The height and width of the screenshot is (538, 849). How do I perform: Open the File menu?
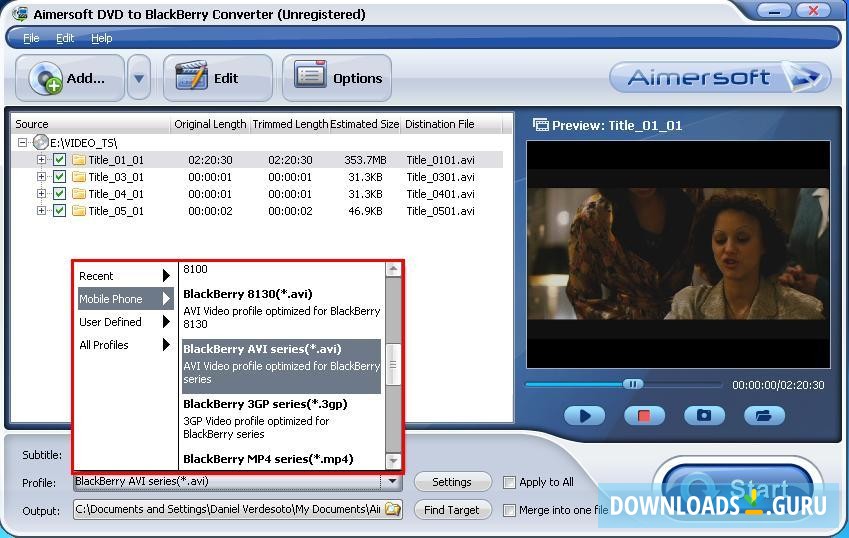(31, 38)
